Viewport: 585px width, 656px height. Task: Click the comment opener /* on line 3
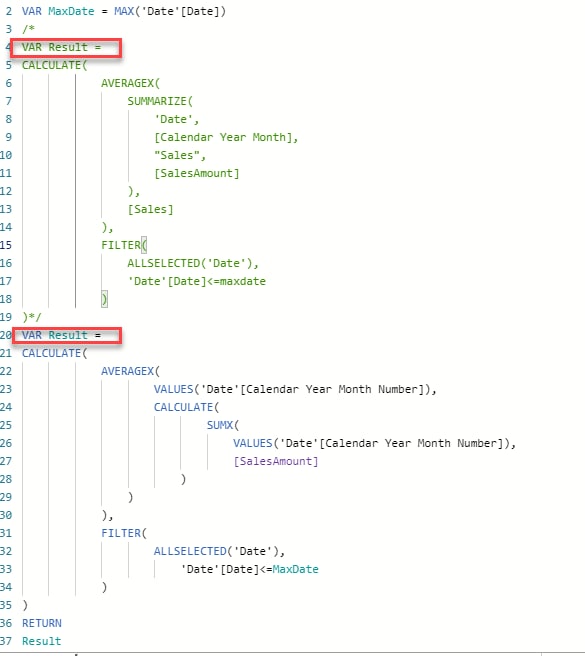tap(28, 29)
